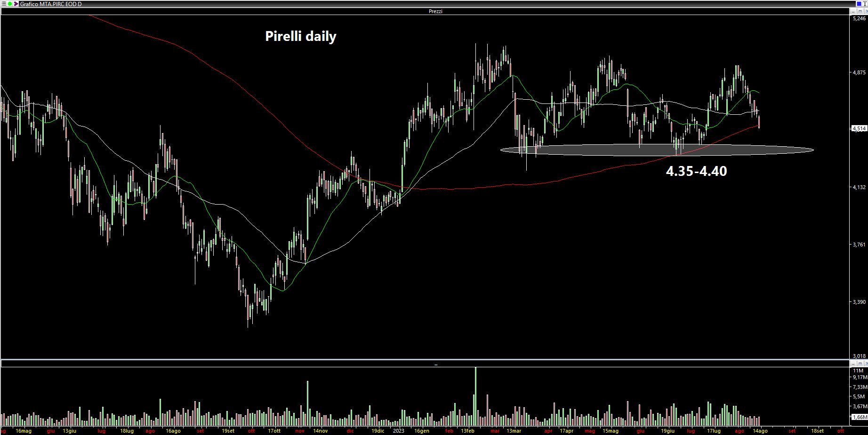The height and width of the screenshot is (435, 868).
Task: Click the '13mar' date axis label
Action: pyautogui.click(x=514, y=431)
